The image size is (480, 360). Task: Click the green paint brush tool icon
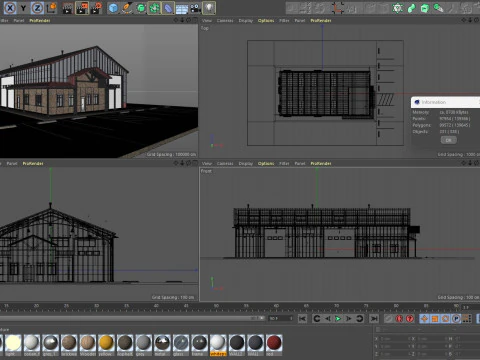[438, 8]
